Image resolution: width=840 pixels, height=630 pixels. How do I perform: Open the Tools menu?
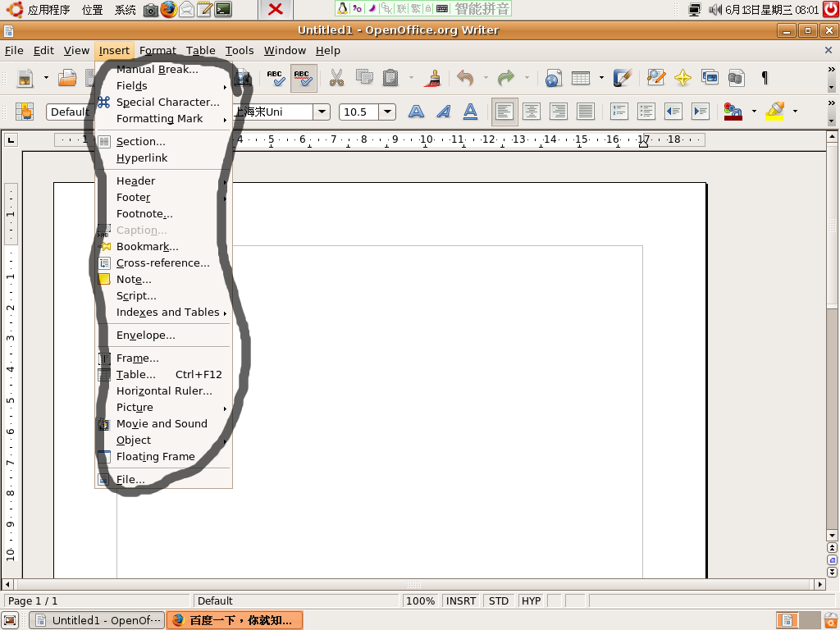(x=240, y=51)
